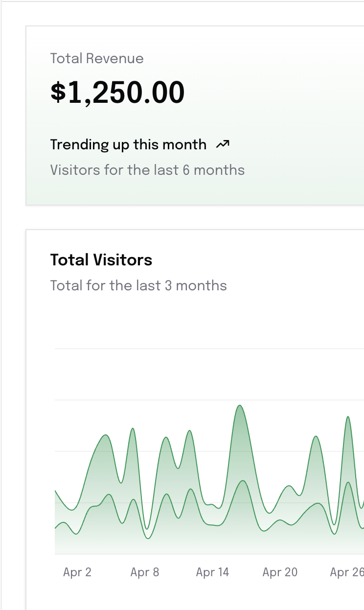Click the broad first peak after Apr 2

(x=105, y=435)
